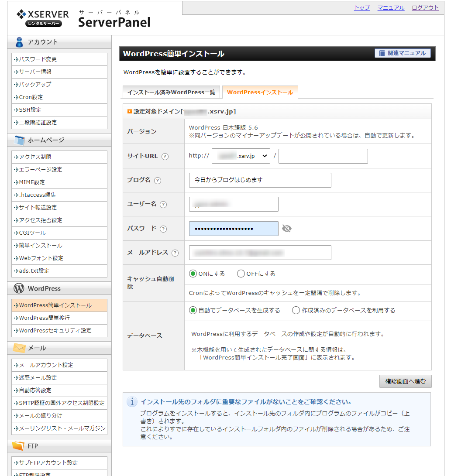The image size is (475, 476).
Task: Open help icon beside ブログ名
Action: pyautogui.click(x=157, y=181)
